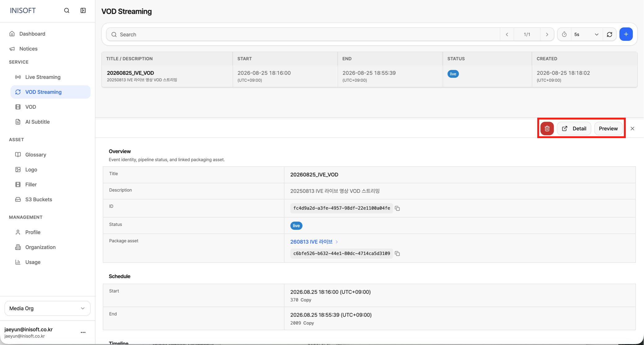This screenshot has height=345, width=644.
Task: Open the user account three-dot menu
Action: click(x=83, y=332)
